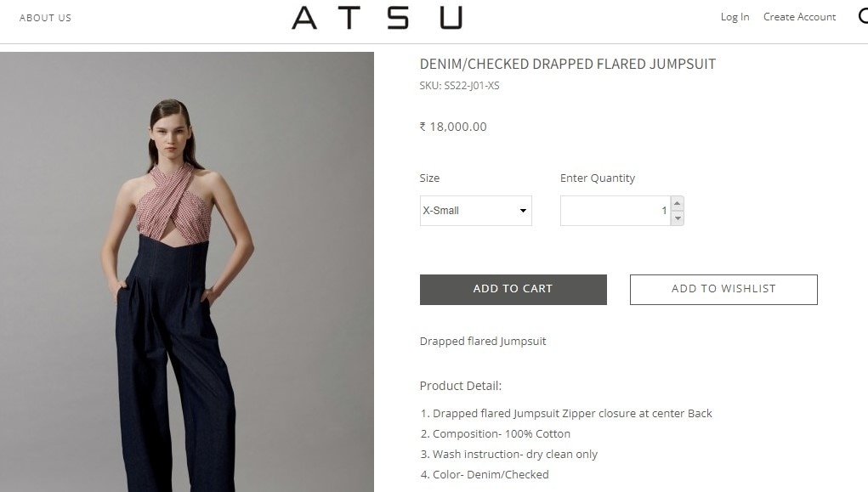The width and height of the screenshot is (868, 492).
Task: Click the ATSU logo to go home
Action: coord(377,18)
